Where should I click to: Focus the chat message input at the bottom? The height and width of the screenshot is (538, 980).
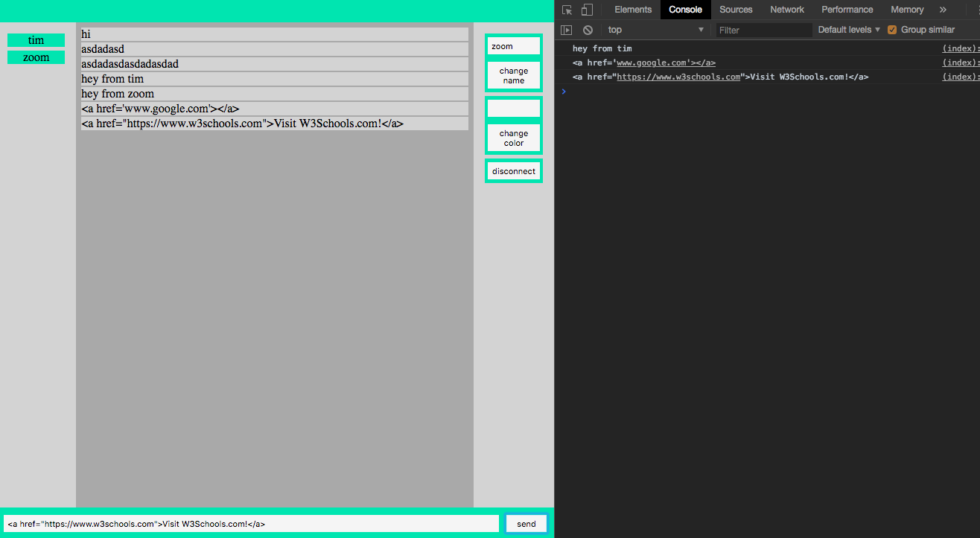[x=252, y=524]
